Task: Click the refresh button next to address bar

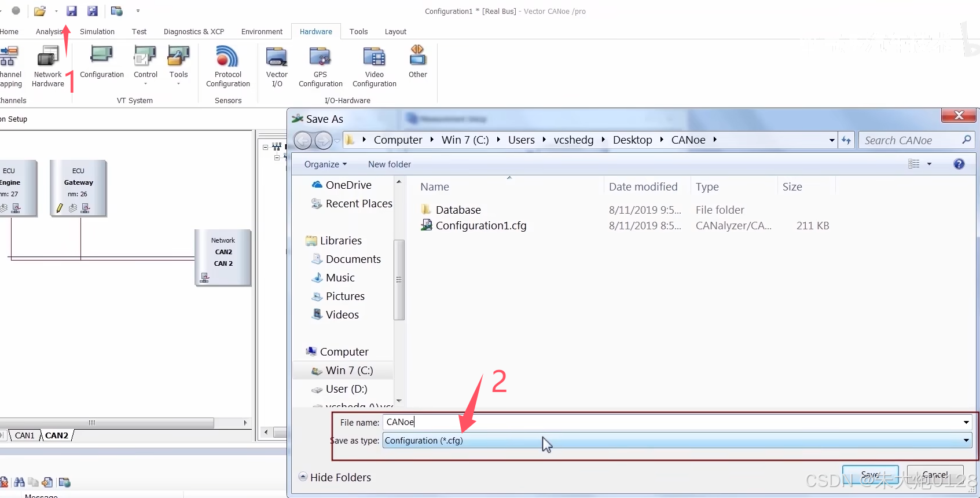Action: (846, 140)
